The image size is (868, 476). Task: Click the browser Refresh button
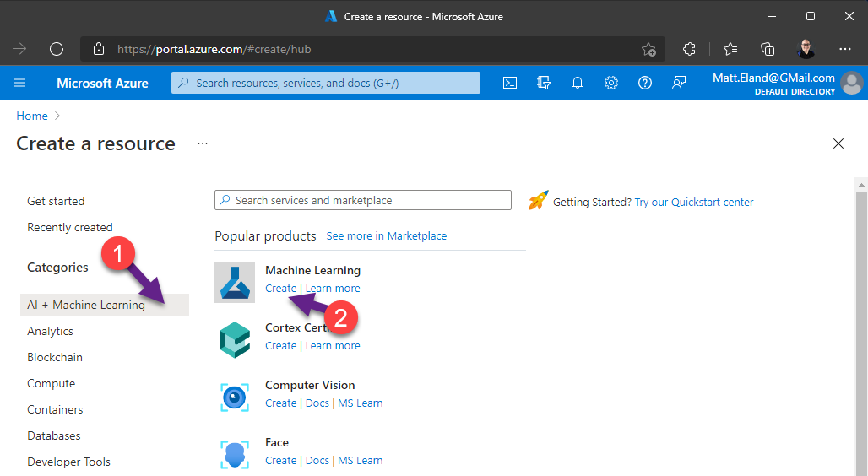point(57,49)
